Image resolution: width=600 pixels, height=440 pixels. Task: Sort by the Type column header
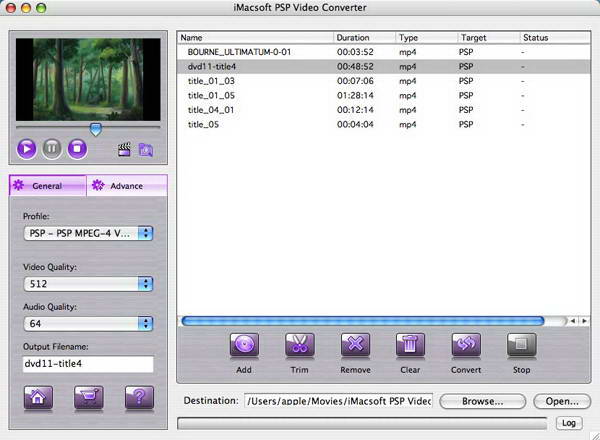(x=427, y=37)
